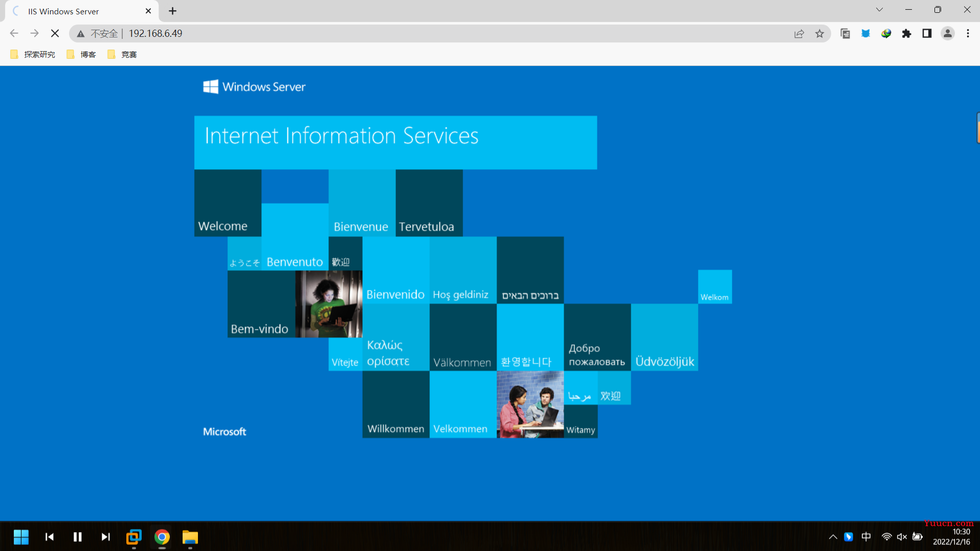Show hidden system tray icons

click(x=833, y=537)
